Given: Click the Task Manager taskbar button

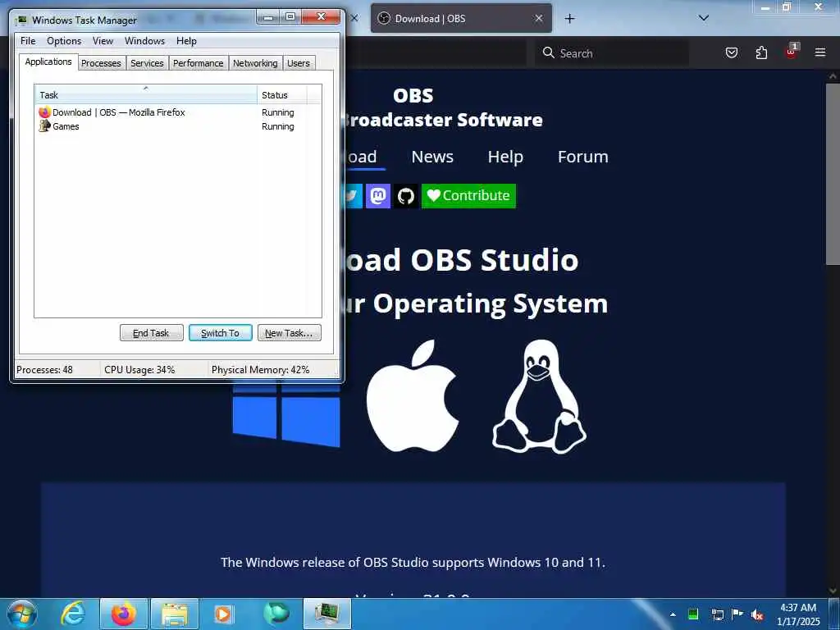Looking at the screenshot, I should (x=326, y=614).
